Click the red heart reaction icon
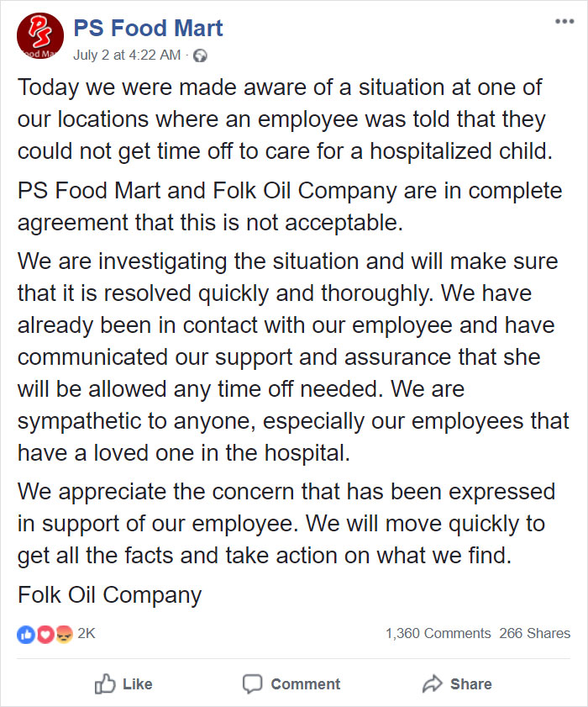588x707 pixels. point(45,635)
